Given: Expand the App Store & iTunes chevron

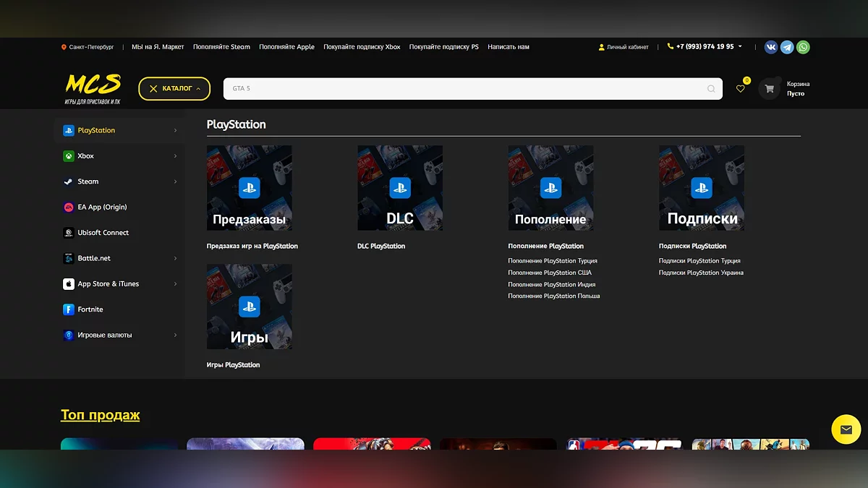Looking at the screenshot, I should click(x=176, y=284).
